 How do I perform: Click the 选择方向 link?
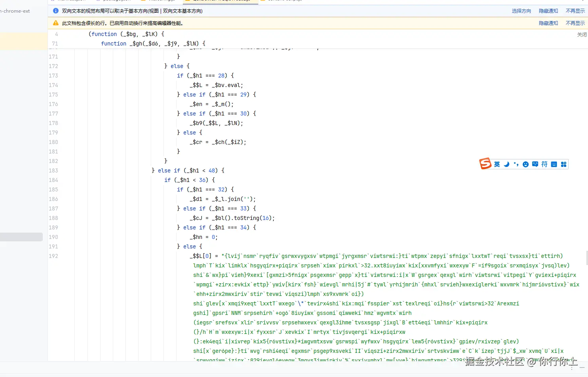[521, 11]
